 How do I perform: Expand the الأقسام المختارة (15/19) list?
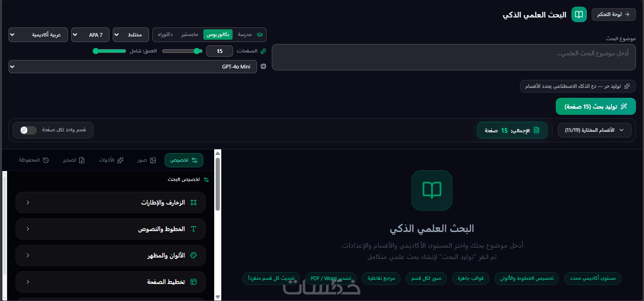[x=594, y=130]
